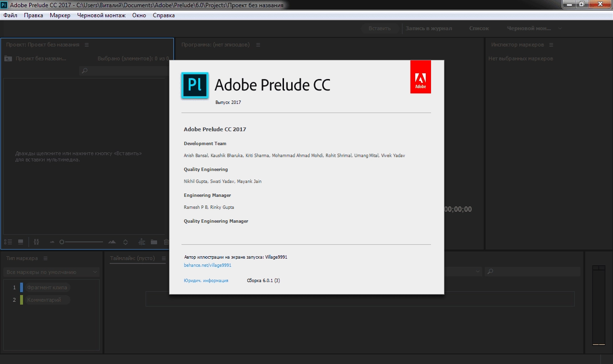Switch to the Запись в журнал workspace
The image size is (613, 364).
[x=429, y=28]
